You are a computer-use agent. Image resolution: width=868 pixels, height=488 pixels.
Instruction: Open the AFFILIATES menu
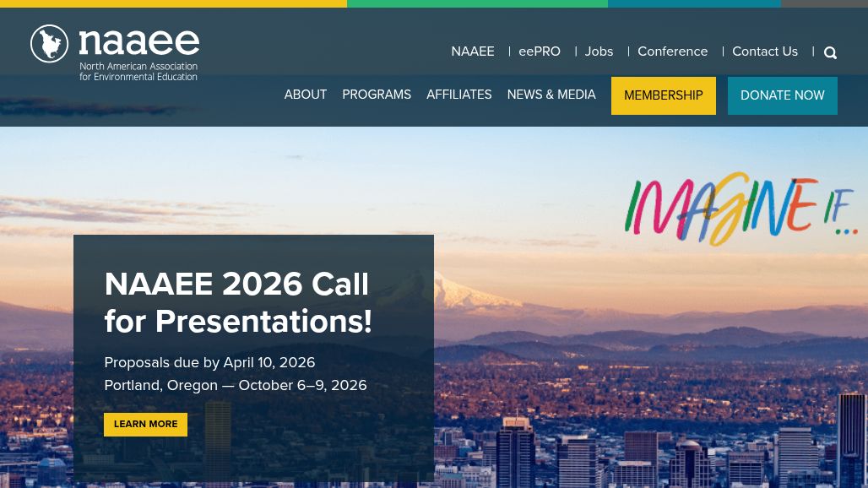(x=458, y=95)
